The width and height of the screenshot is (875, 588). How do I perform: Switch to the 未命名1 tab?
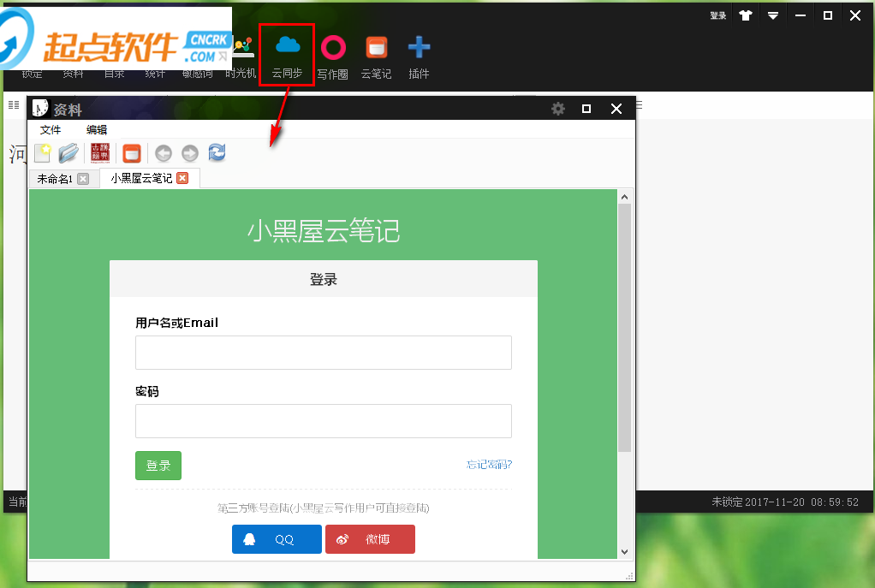click(55, 179)
